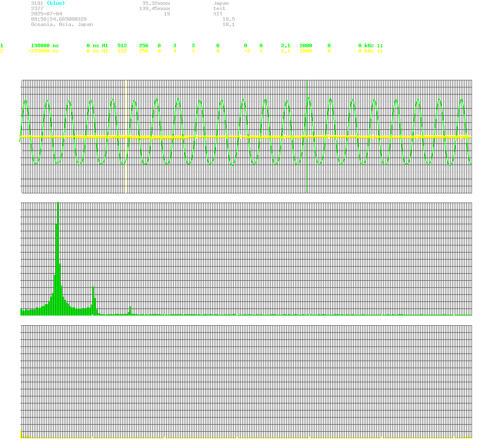This screenshot has width=483, height=448.
Task: Click the yellow value 4
Action: (175, 51)
